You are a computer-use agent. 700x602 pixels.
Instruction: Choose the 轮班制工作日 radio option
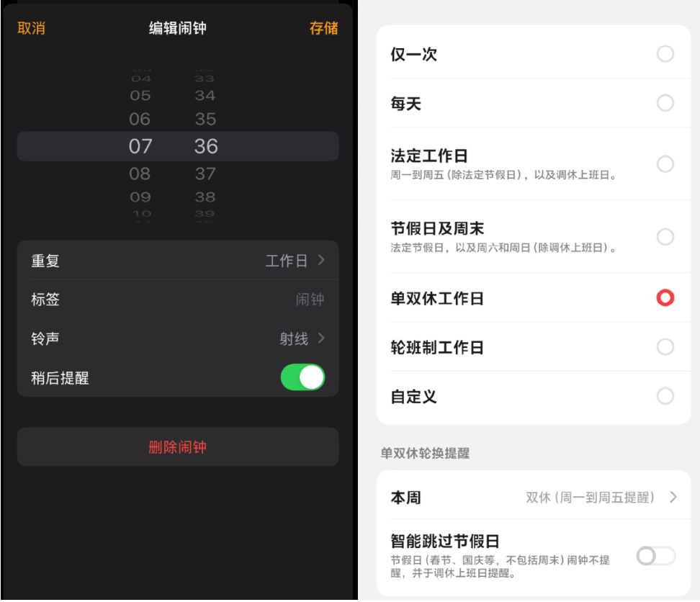665,347
